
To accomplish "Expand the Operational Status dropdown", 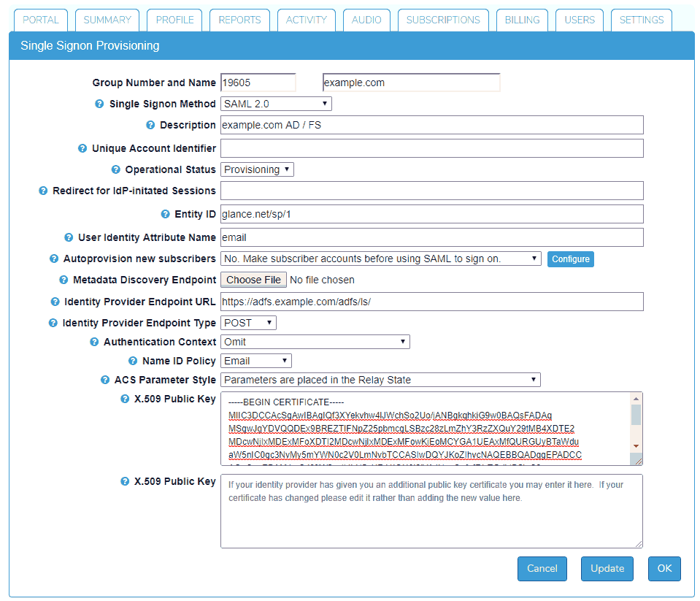I will click(x=257, y=169).
